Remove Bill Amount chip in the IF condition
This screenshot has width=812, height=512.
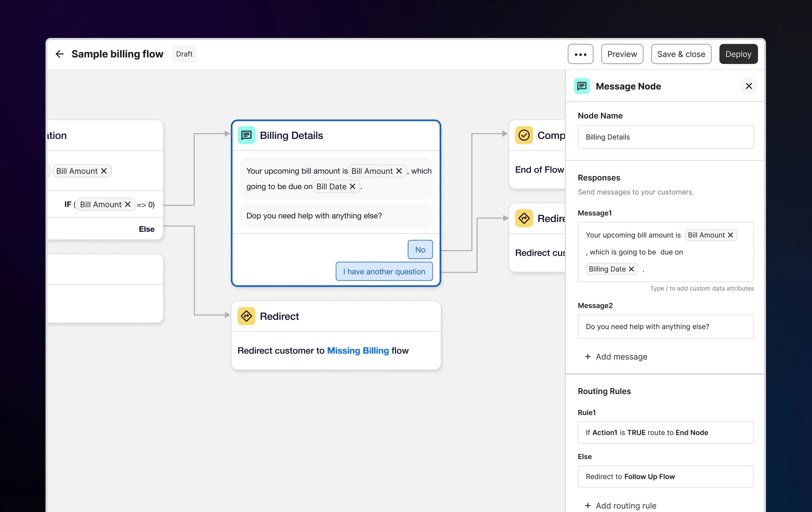click(127, 204)
